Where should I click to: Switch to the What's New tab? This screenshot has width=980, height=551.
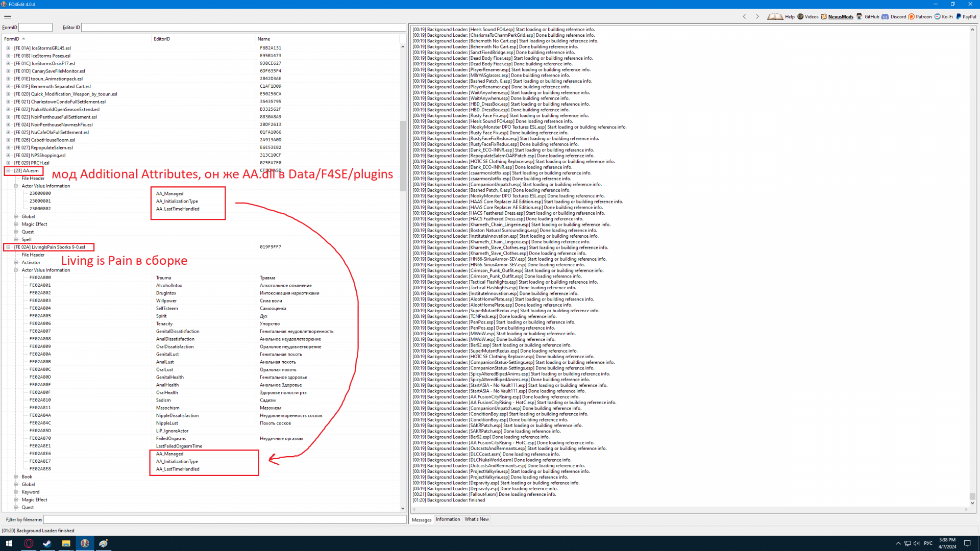click(x=476, y=519)
